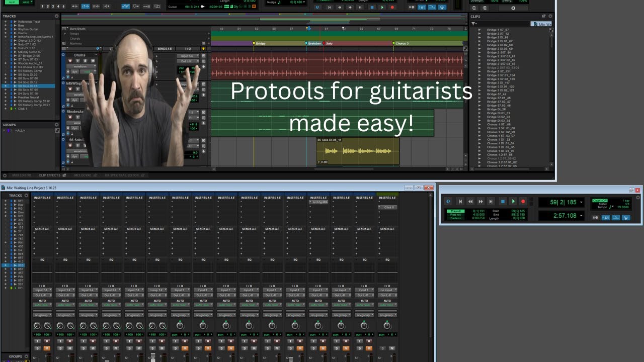Arm Record in the Transport window
644x362 pixels.
pyautogui.click(x=523, y=202)
